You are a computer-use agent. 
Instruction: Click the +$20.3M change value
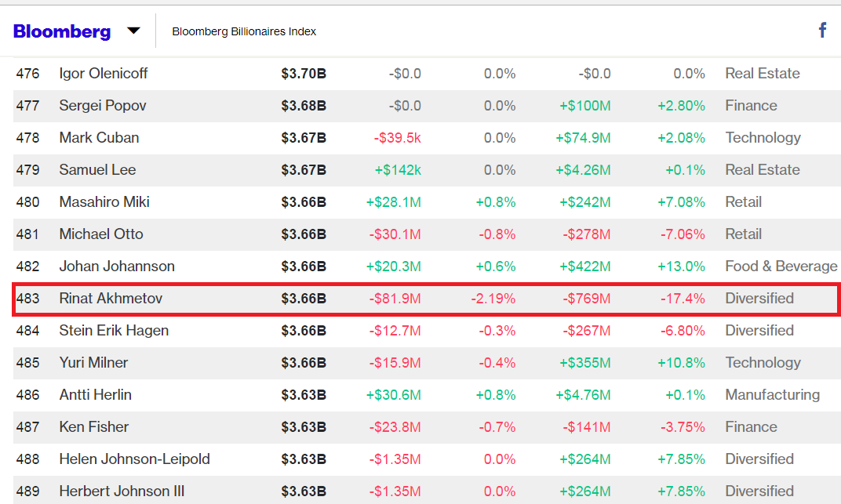(x=393, y=267)
